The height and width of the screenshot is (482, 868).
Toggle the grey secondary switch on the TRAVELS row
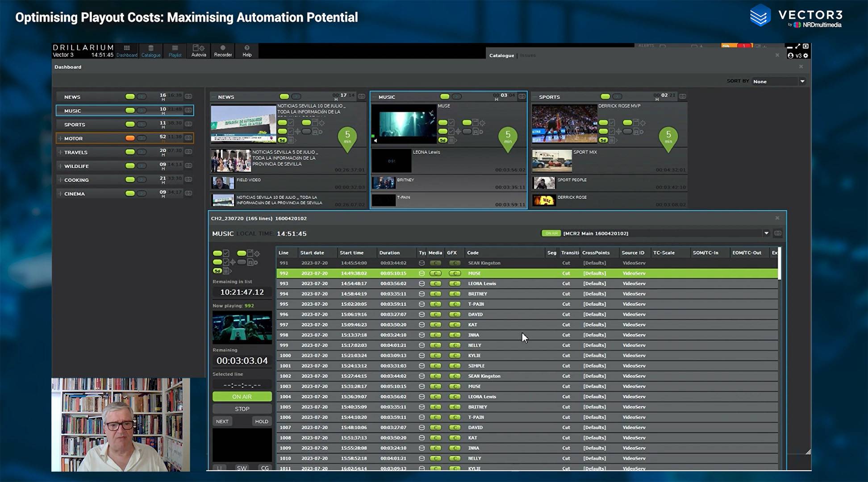pyautogui.click(x=142, y=152)
